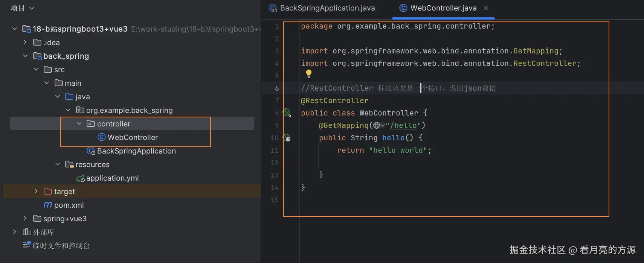Click the @GetMapping annotation on line 9
This screenshot has height=263, width=644.
[x=344, y=125]
